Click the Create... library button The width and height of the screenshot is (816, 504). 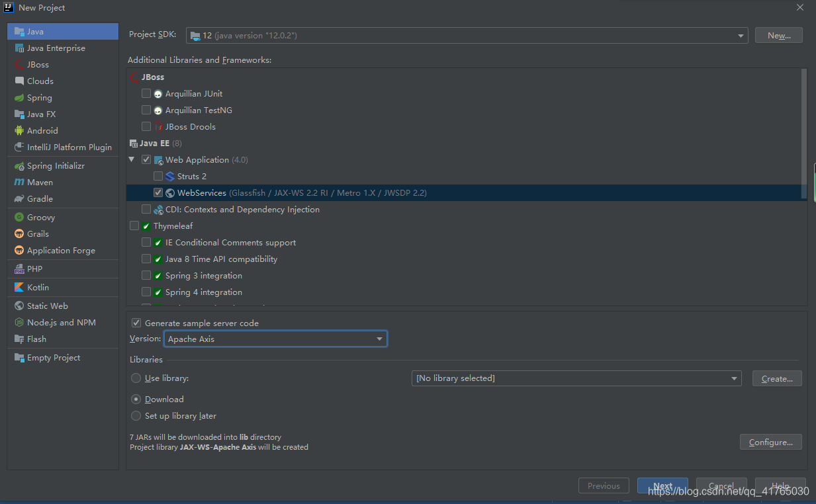point(777,378)
